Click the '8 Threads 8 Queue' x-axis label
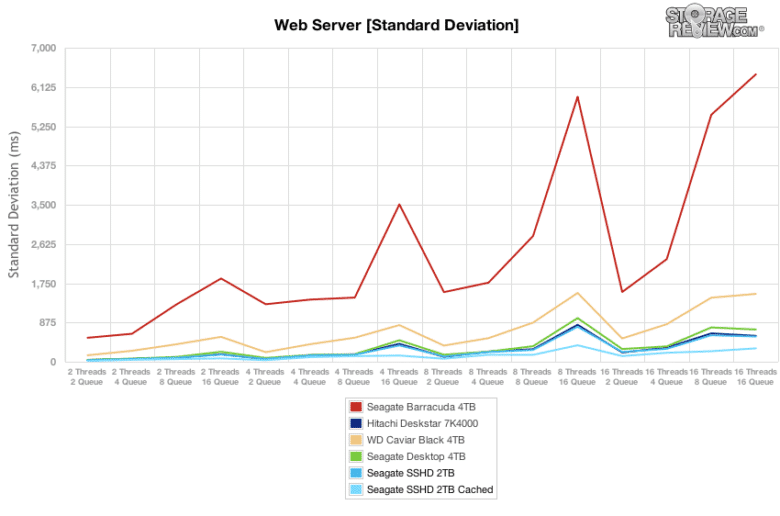The image size is (780, 516). point(532,377)
